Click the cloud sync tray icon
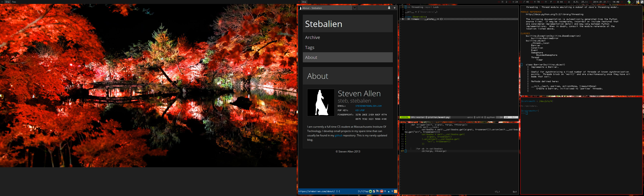 [x=629, y=2]
